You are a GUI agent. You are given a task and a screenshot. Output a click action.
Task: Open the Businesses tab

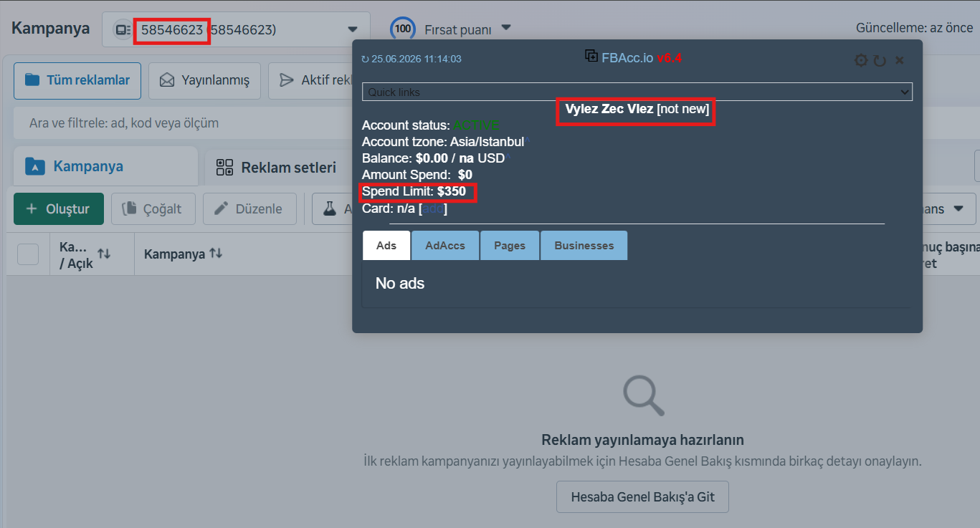click(x=584, y=245)
